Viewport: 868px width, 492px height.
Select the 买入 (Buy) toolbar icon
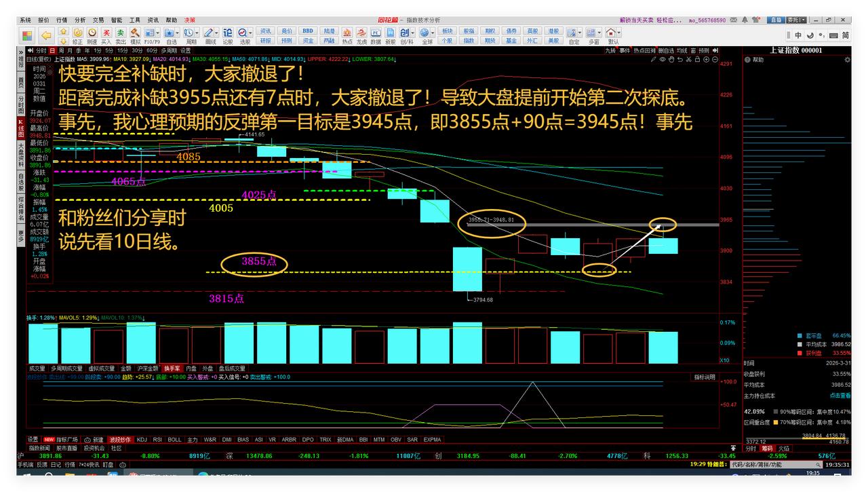(106, 32)
